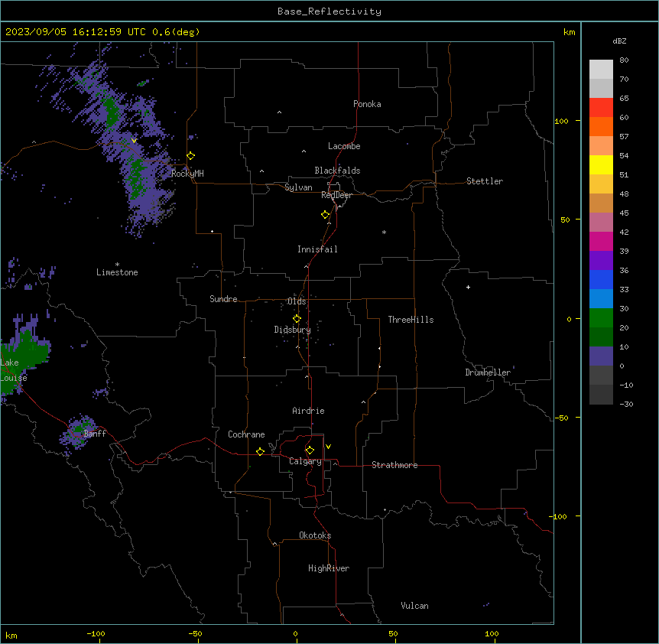Click the yellow diamond marker below Cochrane
The height and width of the screenshot is (644, 659).
click(260, 451)
